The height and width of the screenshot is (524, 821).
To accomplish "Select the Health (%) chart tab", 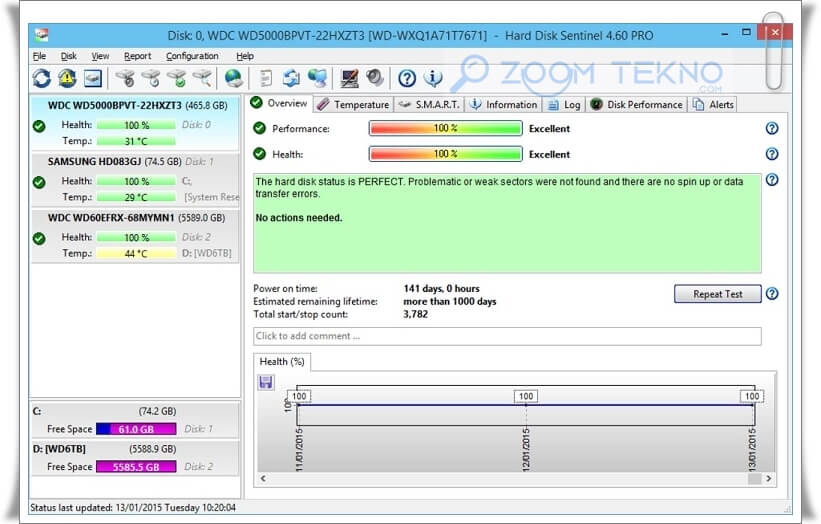I will pos(282,362).
